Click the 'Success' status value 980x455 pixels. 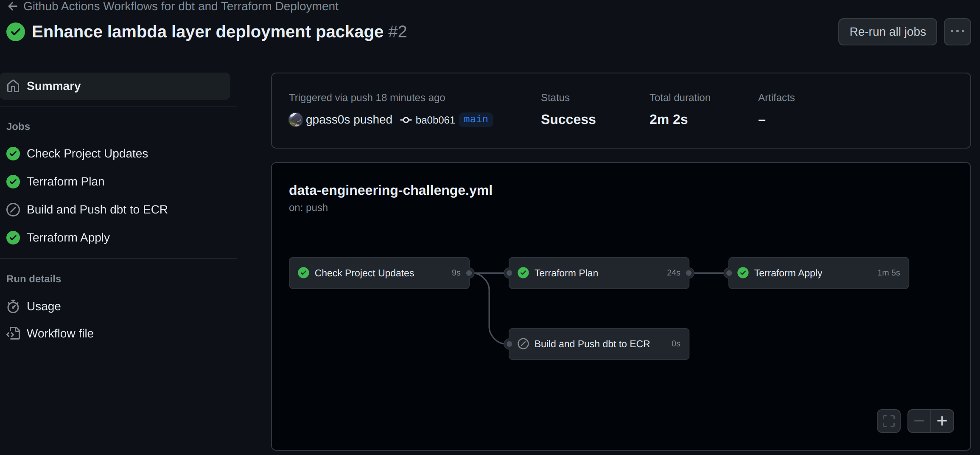tap(568, 120)
